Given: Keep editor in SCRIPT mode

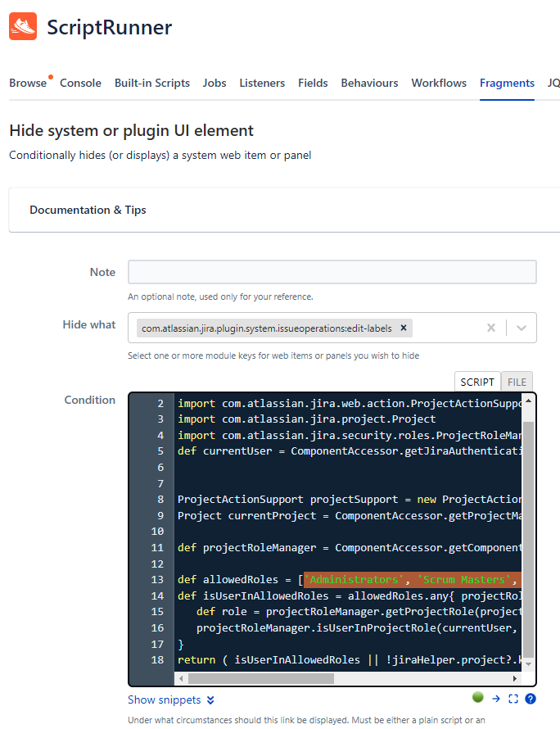Looking at the screenshot, I should [477, 382].
